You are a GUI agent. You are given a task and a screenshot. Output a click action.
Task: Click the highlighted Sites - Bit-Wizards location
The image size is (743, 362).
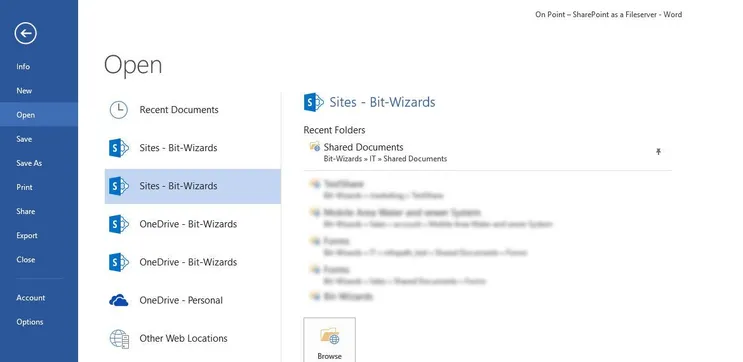[x=192, y=186]
